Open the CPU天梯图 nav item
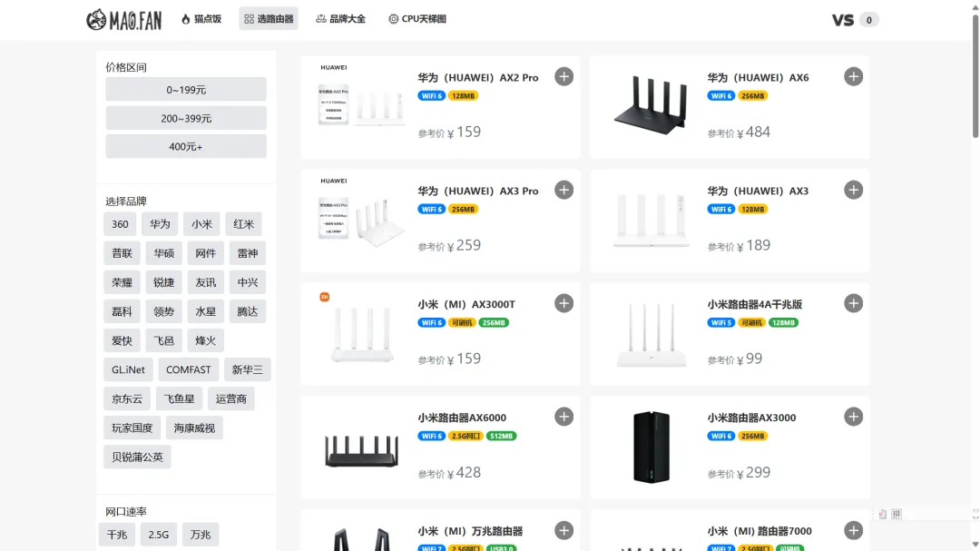The image size is (980, 551). pyautogui.click(x=416, y=19)
